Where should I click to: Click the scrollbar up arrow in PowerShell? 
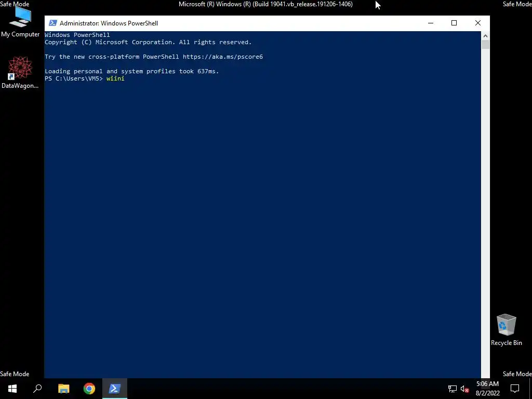point(485,36)
